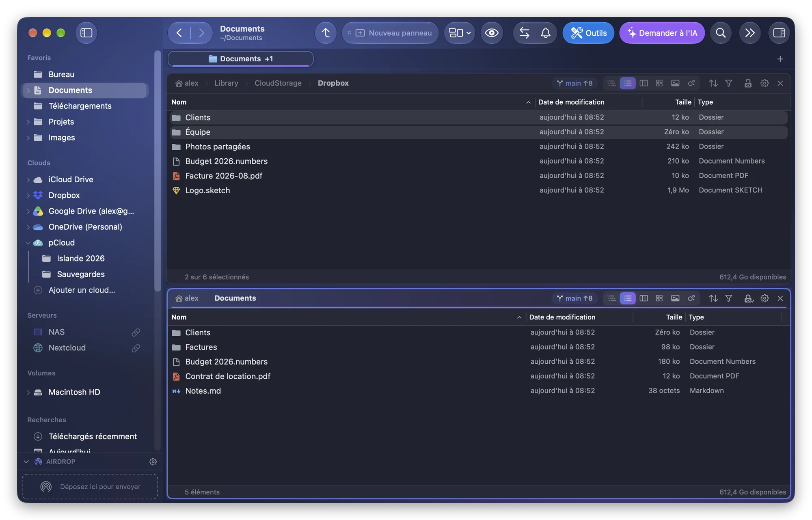Collapse the AIRDROP section chevron

point(26,462)
